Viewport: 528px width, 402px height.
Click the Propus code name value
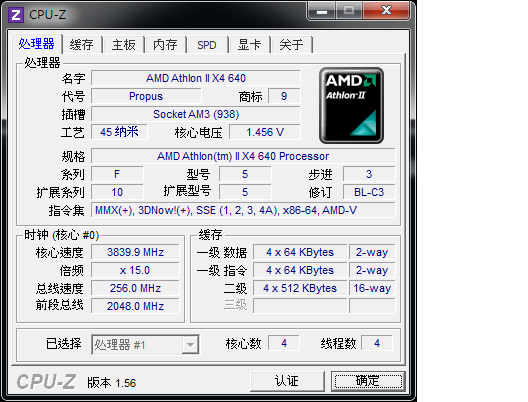click(x=146, y=96)
